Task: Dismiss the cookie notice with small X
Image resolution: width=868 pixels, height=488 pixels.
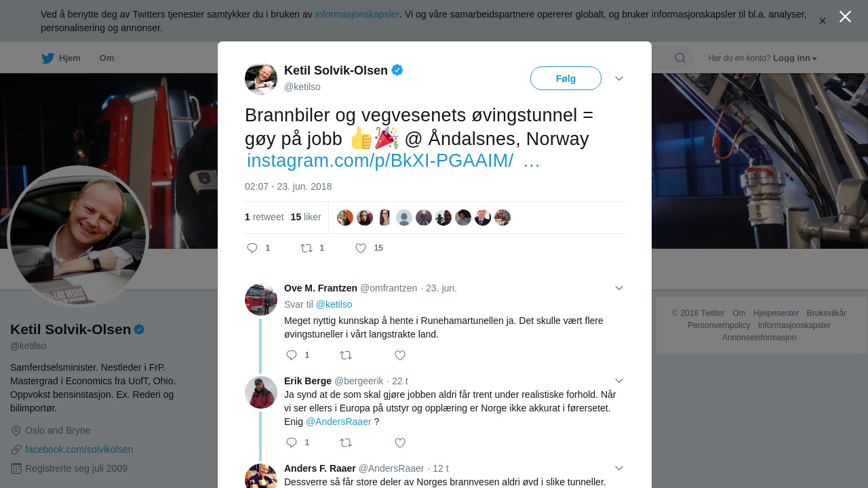Action: coord(823,21)
